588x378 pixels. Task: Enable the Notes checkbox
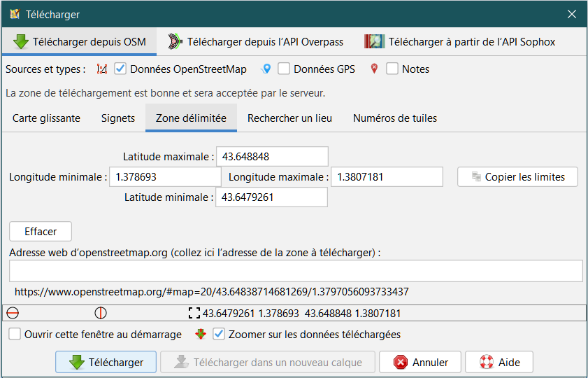point(392,69)
